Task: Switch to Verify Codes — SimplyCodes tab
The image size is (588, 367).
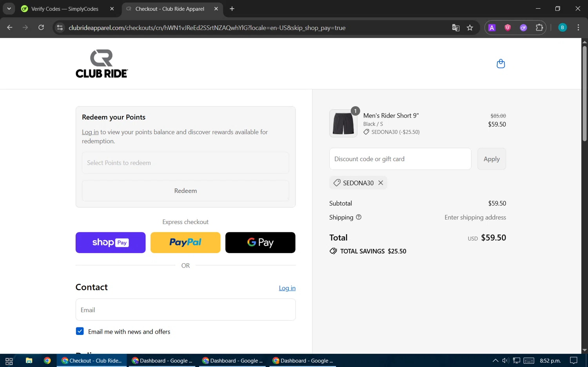Action: 65,9
